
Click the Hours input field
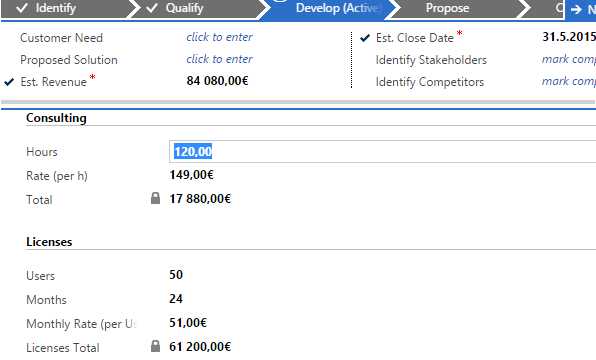382,152
